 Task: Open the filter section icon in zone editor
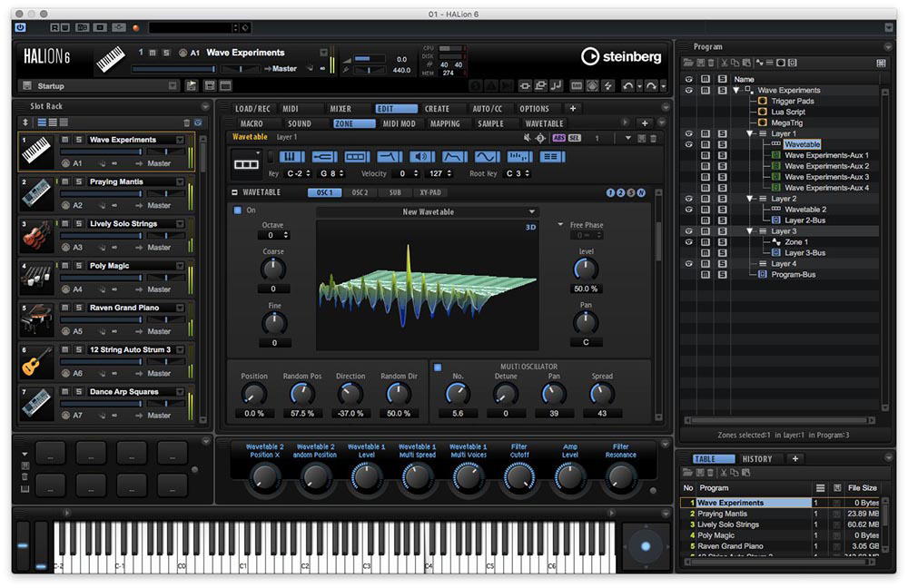(x=390, y=157)
